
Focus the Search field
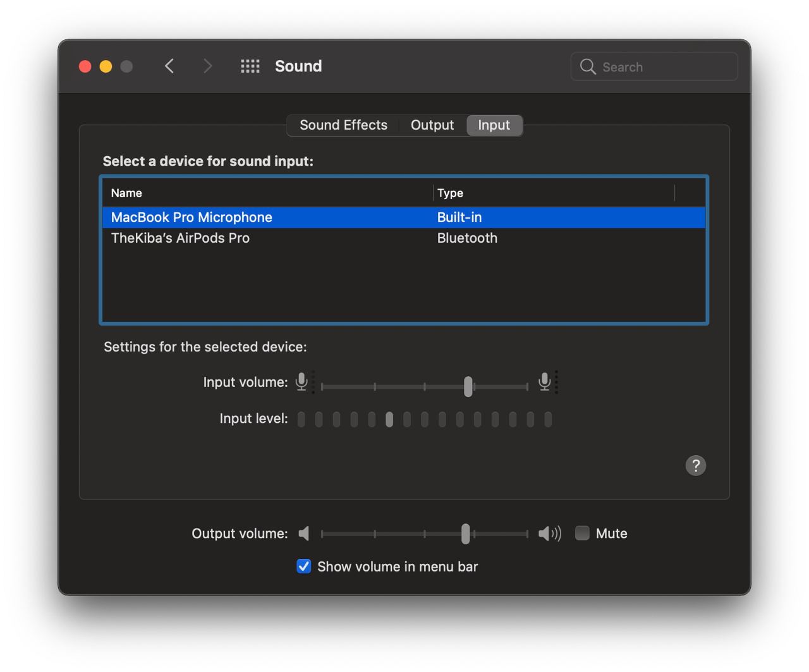654,66
